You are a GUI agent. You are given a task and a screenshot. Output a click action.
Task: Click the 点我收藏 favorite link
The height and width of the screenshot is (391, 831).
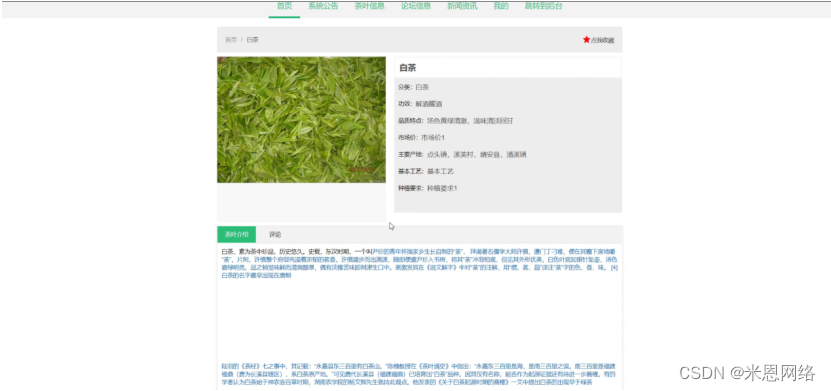[602, 40]
